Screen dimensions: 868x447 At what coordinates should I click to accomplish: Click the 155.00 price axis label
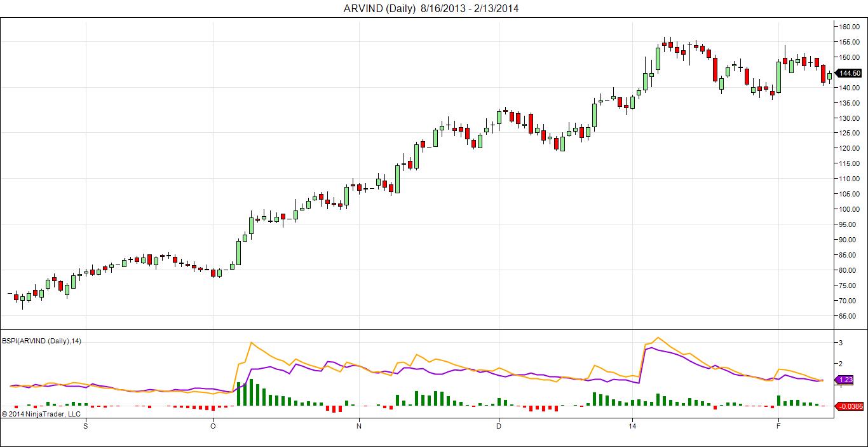(x=849, y=42)
